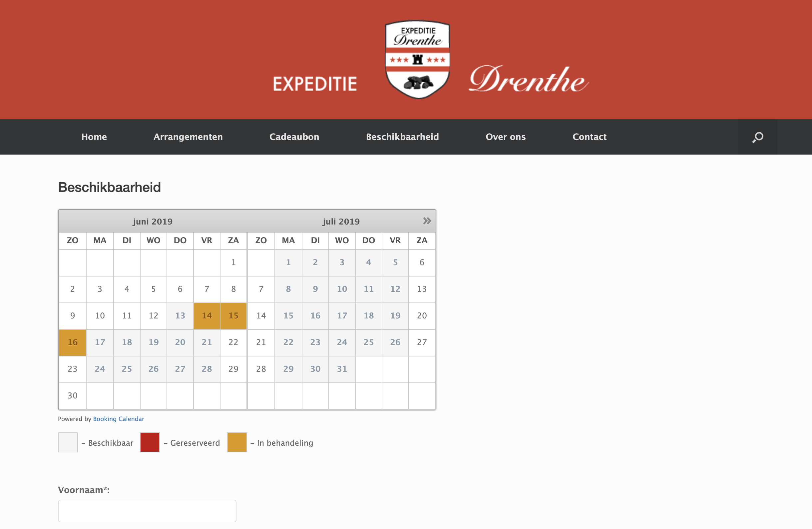Image resolution: width=812 pixels, height=529 pixels.
Task: Select July 18 in juli calendar
Action: tap(368, 316)
